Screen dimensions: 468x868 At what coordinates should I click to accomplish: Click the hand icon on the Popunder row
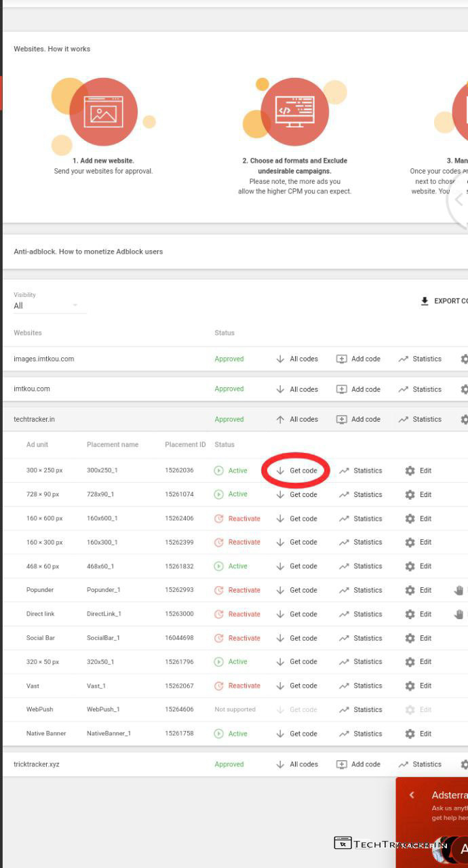click(x=459, y=590)
